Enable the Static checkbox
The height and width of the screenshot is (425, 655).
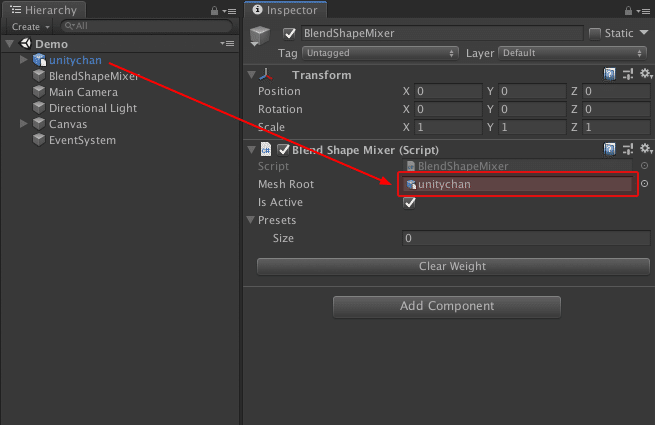point(594,33)
